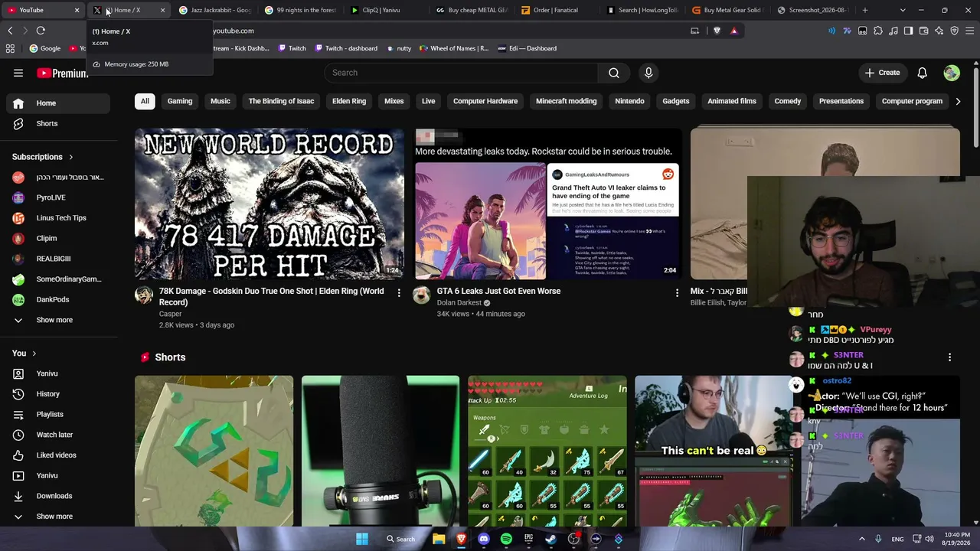
Task: Open the account avatar menu
Action: [952, 73]
